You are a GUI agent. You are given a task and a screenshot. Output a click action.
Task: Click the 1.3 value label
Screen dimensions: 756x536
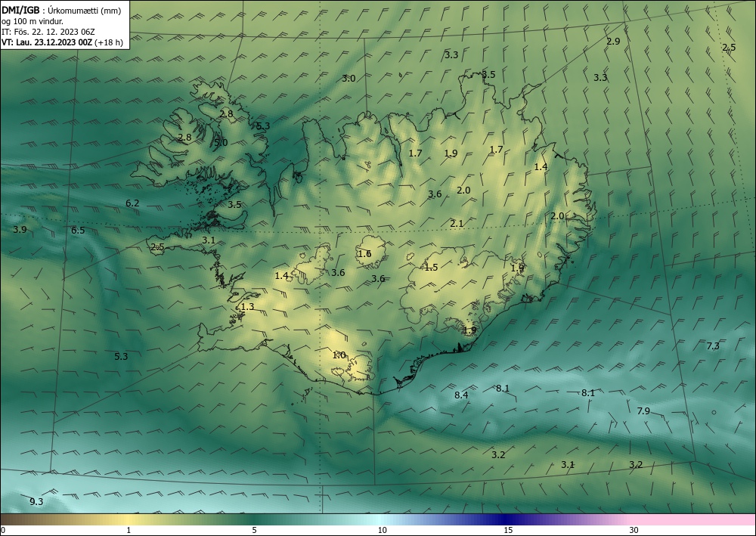247,307
